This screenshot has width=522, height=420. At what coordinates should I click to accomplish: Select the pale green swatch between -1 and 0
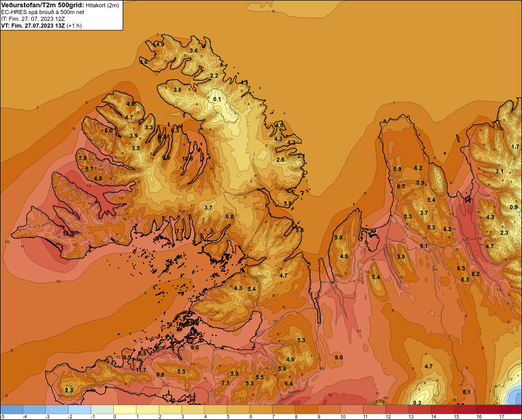click(102, 410)
